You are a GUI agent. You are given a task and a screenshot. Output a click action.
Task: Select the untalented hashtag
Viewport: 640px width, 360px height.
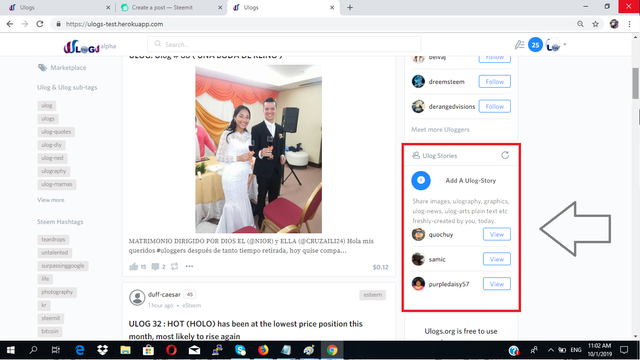click(x=55, y=253)
